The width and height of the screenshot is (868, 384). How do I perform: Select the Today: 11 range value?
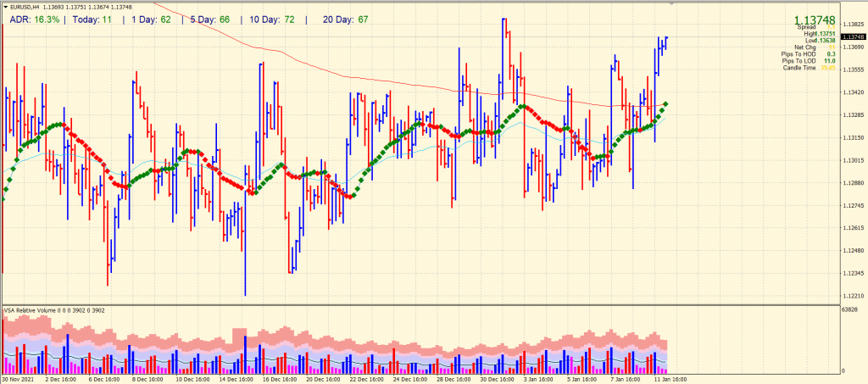pos(92,19)
